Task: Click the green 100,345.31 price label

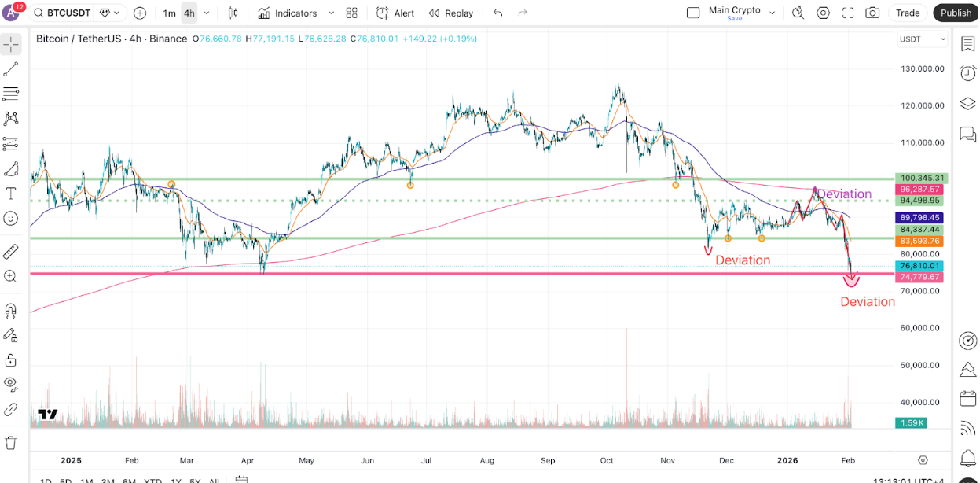Action: pyautogui.click(x=920, y=179)
